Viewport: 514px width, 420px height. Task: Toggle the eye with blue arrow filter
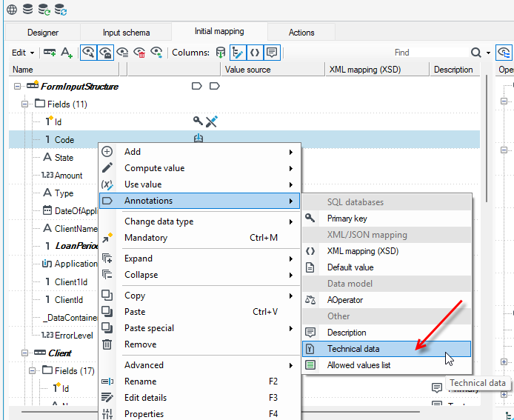(156, 53)
